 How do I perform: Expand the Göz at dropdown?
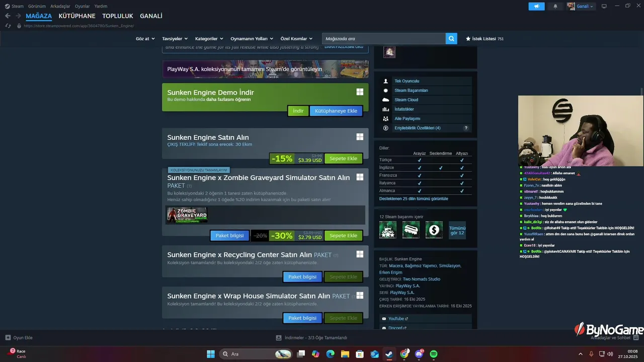click(145, 39)
